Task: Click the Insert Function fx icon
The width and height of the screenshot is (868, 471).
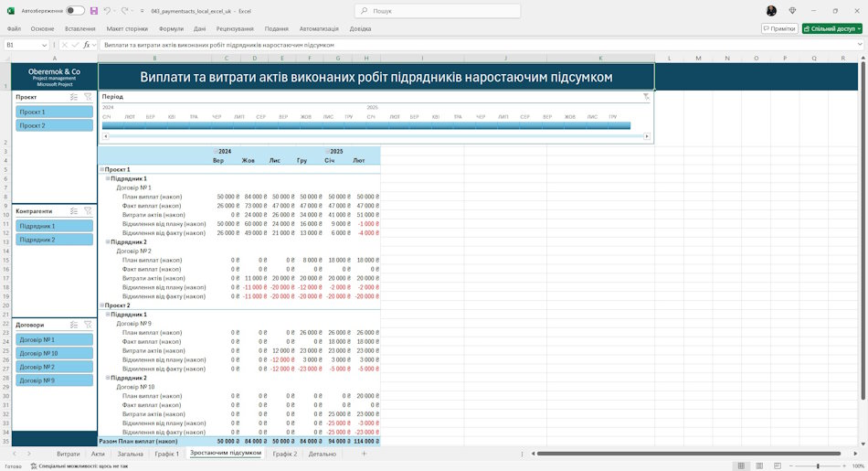Action: point(87,45)
